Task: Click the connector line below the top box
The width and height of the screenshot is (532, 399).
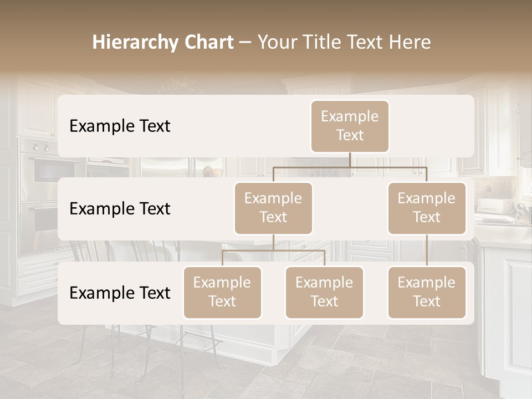Action: tap(350, 160)
